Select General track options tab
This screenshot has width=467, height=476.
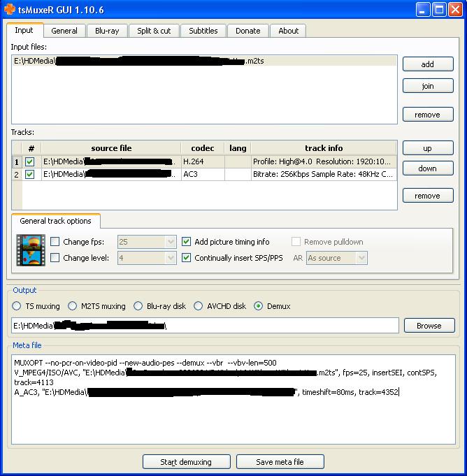point(55,221)
